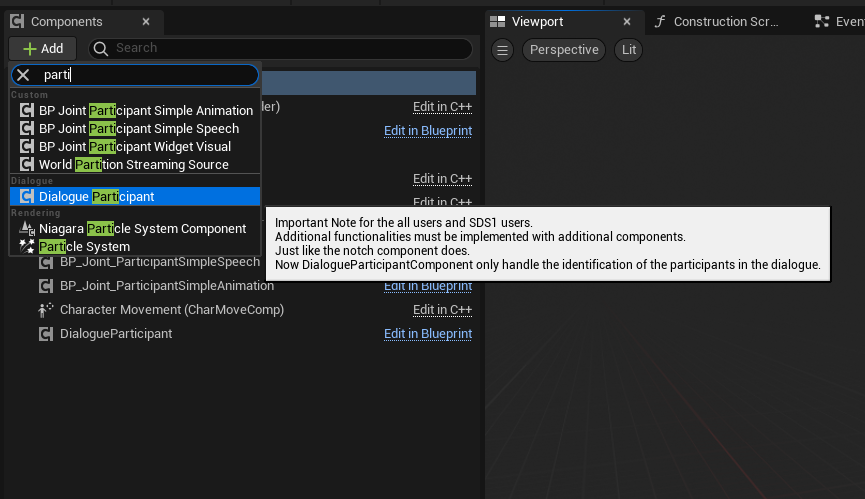The height and width of the screenshot is (499, 865).
Task: Clear the component search with the X icon
Action: point(23,75)
